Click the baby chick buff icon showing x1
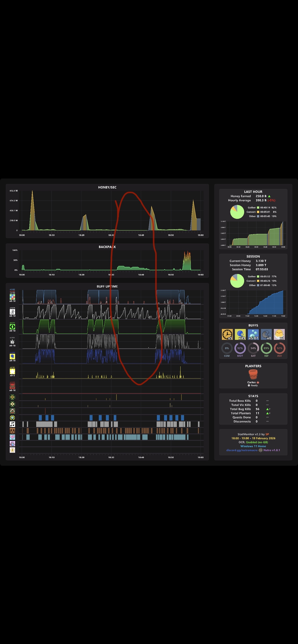 click(x=279, y=334)
